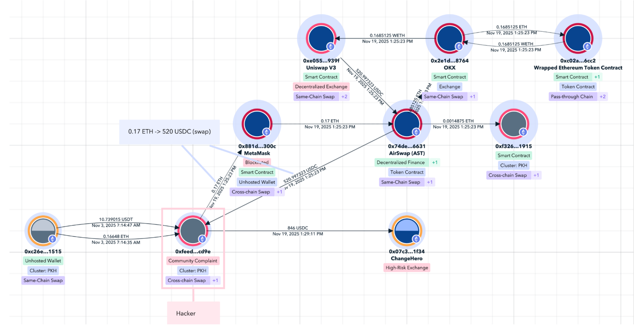Click Unhosted Wallet tag under MetaMask
The height and width of the screenshot is (328, 644).
tap(257, 182)
